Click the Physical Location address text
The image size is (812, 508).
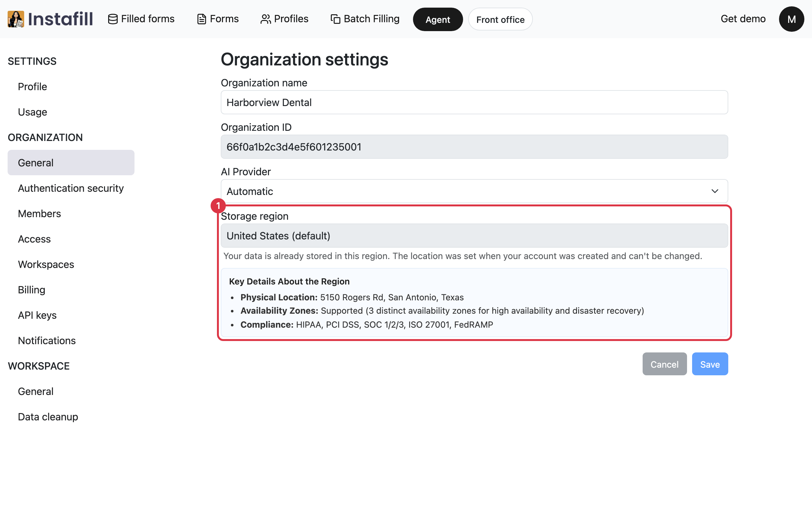pyautogui.click(x=392, y=297)
